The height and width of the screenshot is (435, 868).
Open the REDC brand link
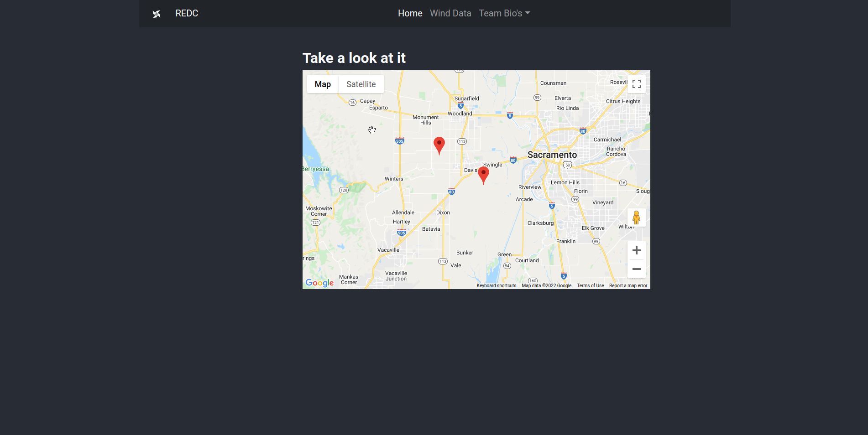pos(187,13)
